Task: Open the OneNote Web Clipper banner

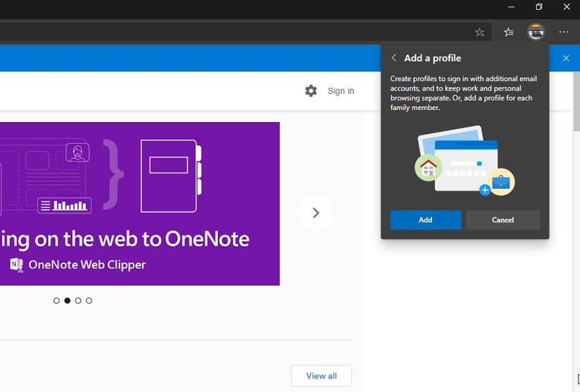Action: [140, 204]
